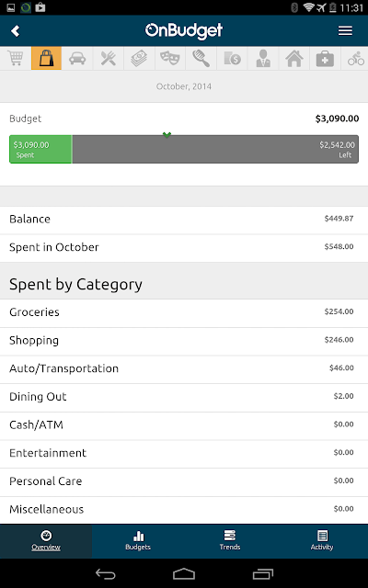Image resolution: width=368 pixels, height=588 pixels.
Task: Select the car auto category icon
Action: point(77,59)
